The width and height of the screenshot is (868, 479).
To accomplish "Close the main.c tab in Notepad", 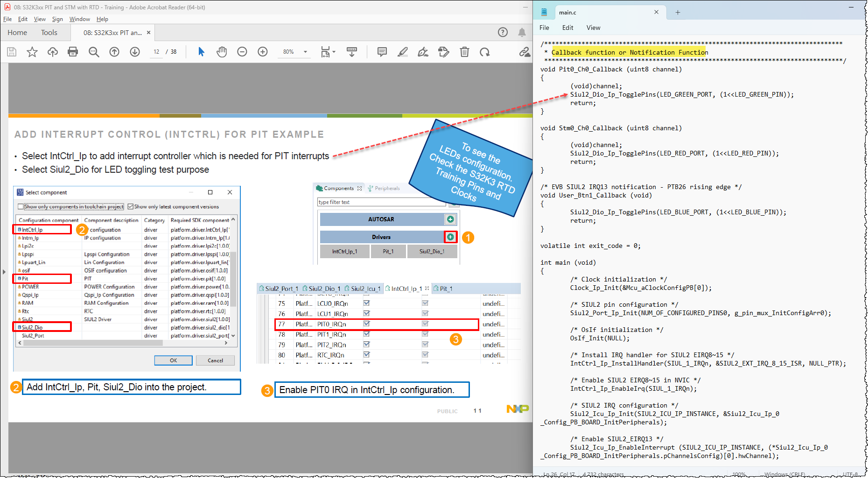I will pos(656,12).
